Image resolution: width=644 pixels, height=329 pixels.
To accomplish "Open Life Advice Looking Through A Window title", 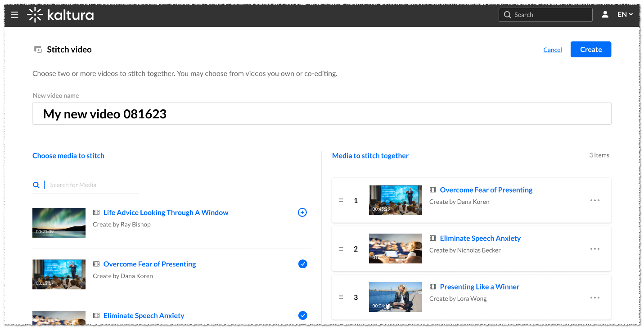I will (x=166, y=212).
